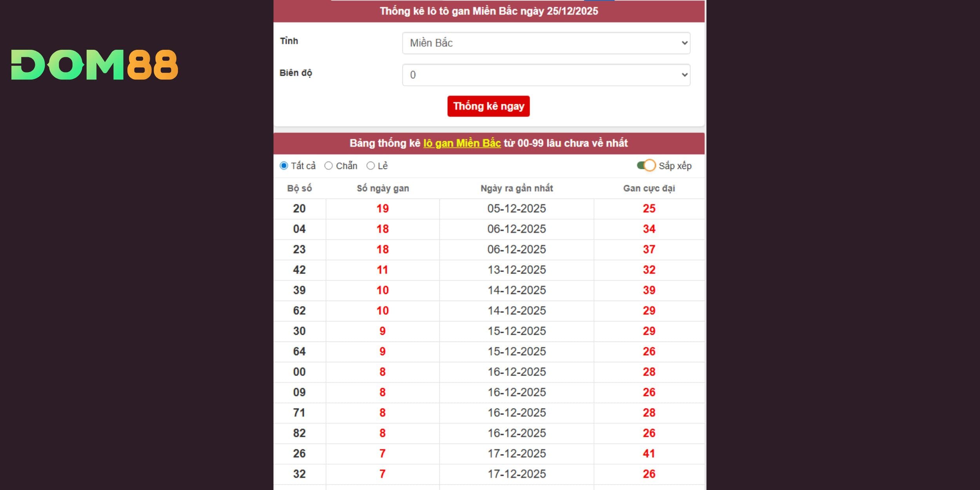The height and width of the screenshot is (490, 980).
Task: Click max gan value 41 for 26
Action: pos(649,454)
